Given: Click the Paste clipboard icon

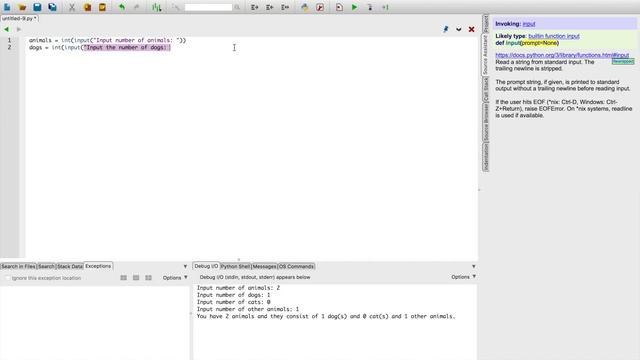Looking at the screenshot, I should pyautogui.click(x=102, y=7).
